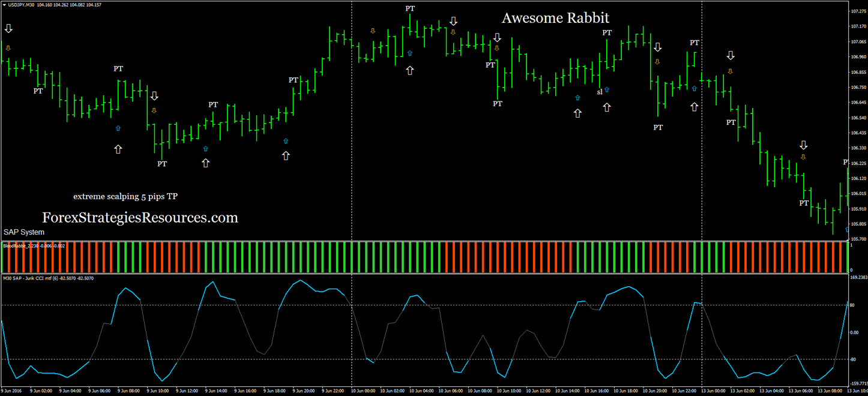The height and width of the screenshot is (396, 868).
Task: Click the white buy arrow beneath "sl" marker
Action: pyautogui.click(x=607, y=107)
